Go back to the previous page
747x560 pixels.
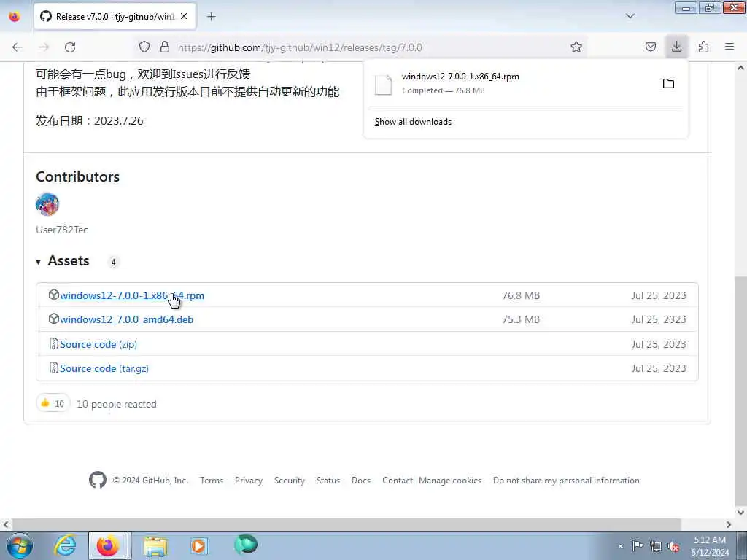pyautogui.click(x=18, y=47)
